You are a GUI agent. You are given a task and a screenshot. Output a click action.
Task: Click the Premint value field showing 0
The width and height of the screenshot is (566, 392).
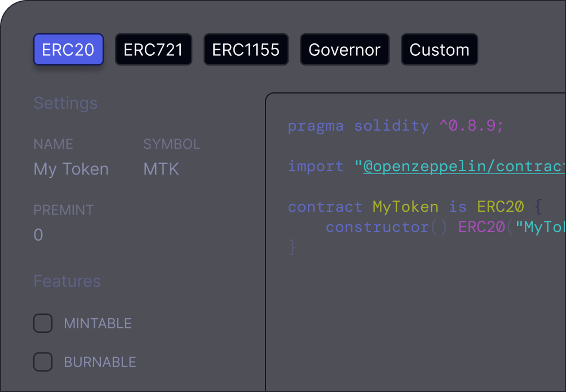click(38, 235)
